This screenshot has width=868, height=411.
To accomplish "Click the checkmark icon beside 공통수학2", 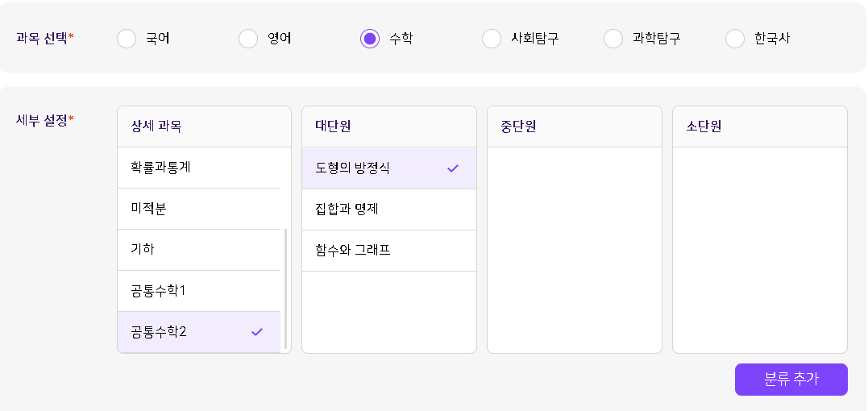I will [257, 332].
